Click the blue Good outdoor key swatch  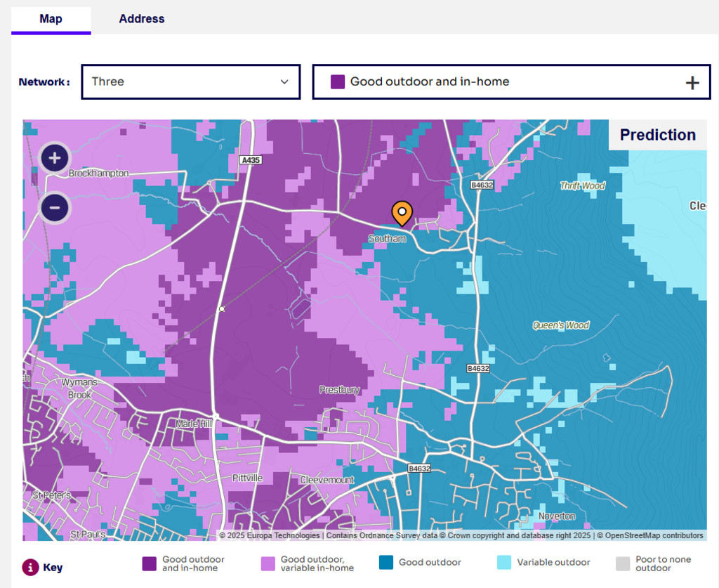pyautogui.click(x=386, y=563)
